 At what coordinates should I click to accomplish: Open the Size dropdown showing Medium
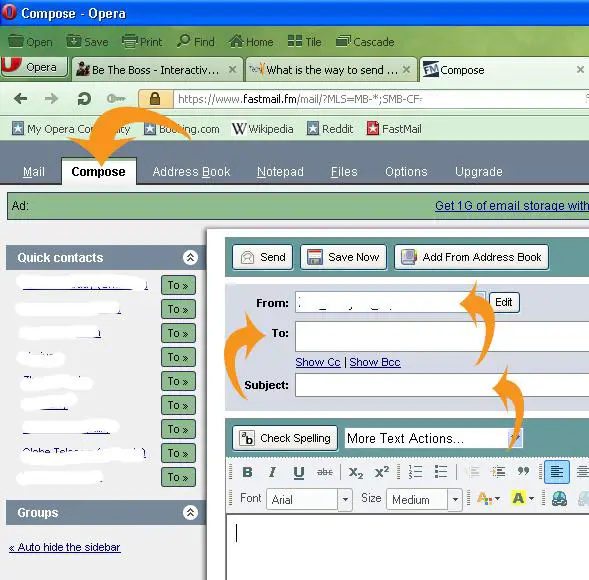(424, 499)
